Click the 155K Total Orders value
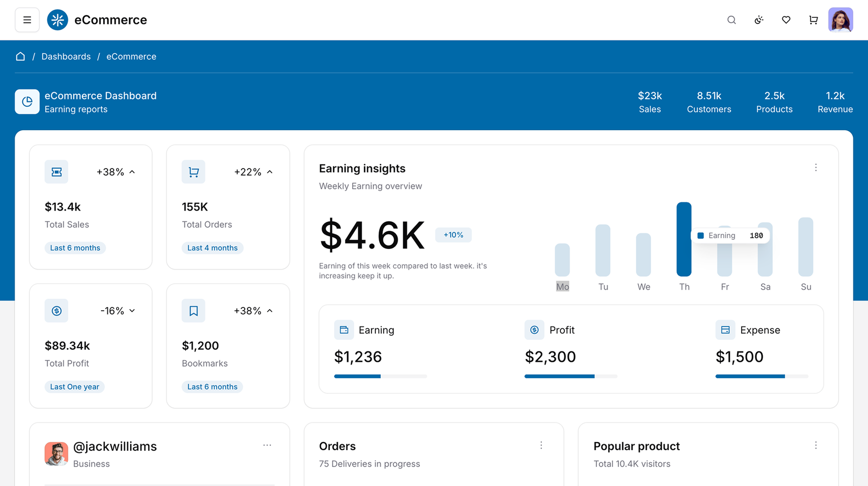Image resolution: width=868 pixels, height=486 pixels. pyautogui.click(x=195, y=207)
